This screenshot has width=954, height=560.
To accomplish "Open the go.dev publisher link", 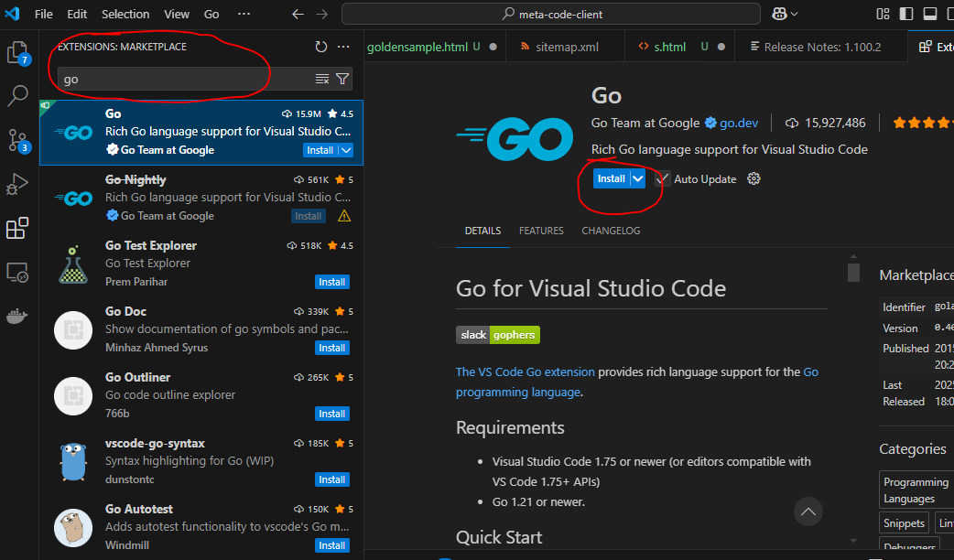I will click(x=739, y=124).
